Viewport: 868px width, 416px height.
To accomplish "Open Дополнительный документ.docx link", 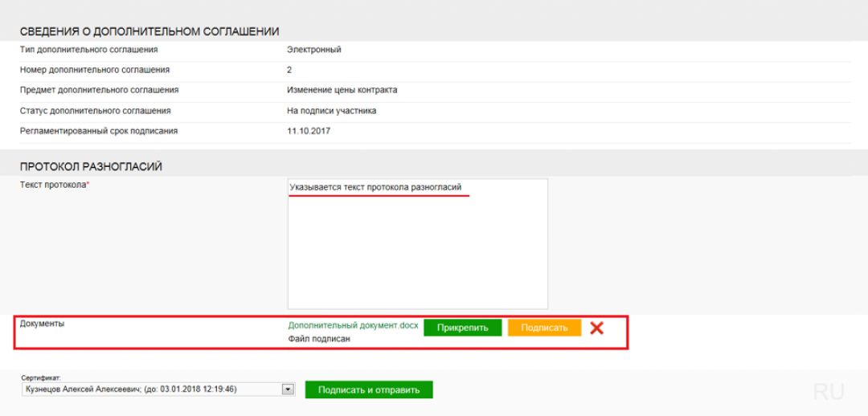I will (353, 326).
